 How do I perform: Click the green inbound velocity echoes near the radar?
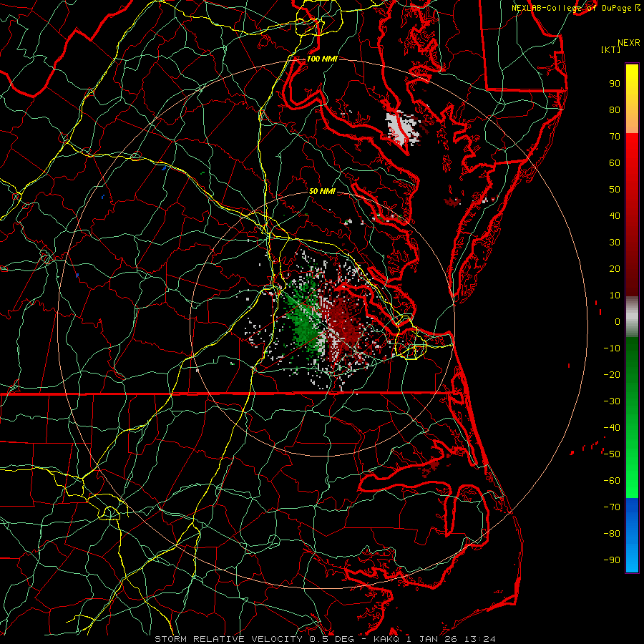click(x=303, y=321)
